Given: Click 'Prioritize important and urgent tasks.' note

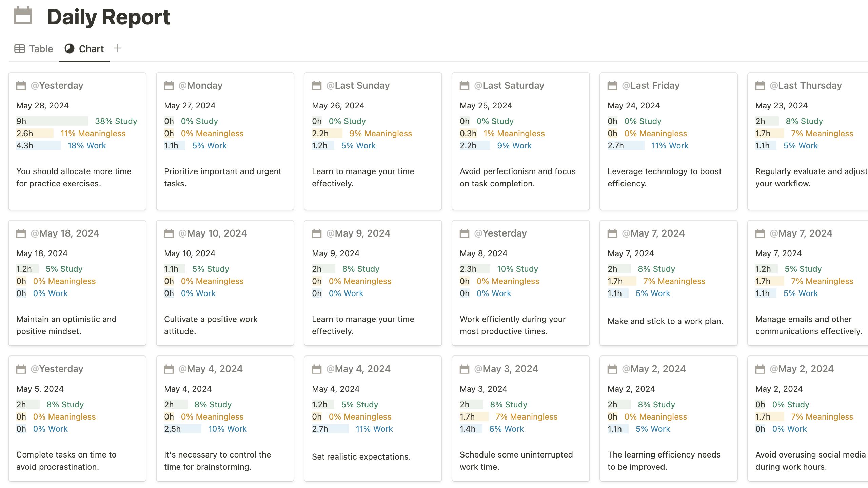Looking at the screenshot, I should pos(223,177).
